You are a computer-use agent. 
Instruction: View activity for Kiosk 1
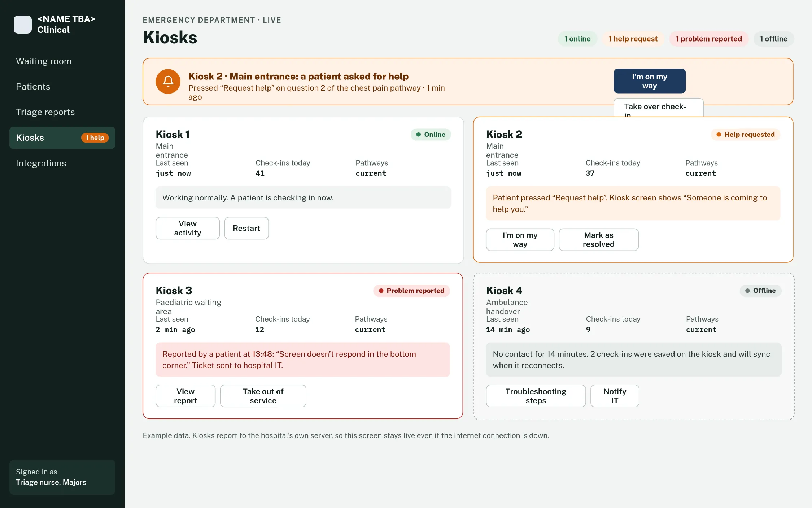point(188,228)
